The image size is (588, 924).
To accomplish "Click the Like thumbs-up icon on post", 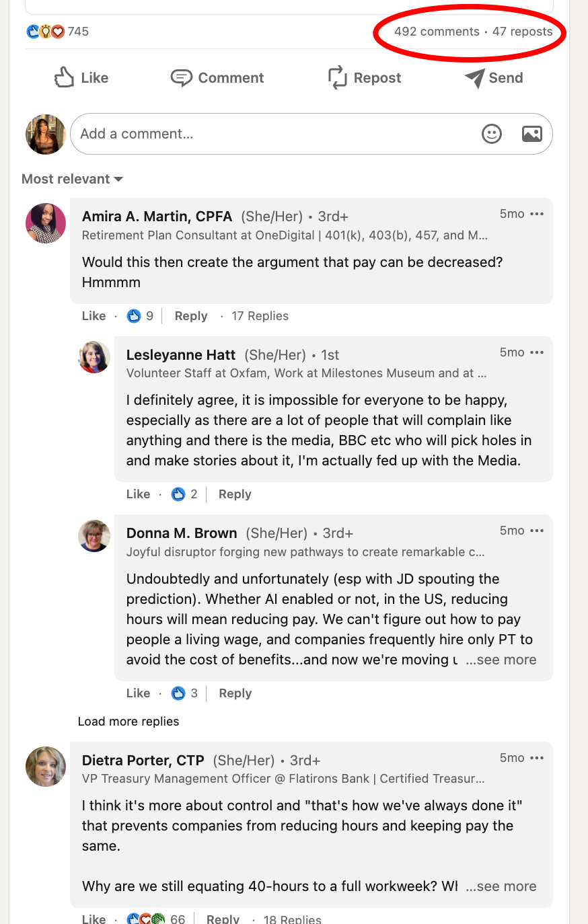I will [65, 77].
